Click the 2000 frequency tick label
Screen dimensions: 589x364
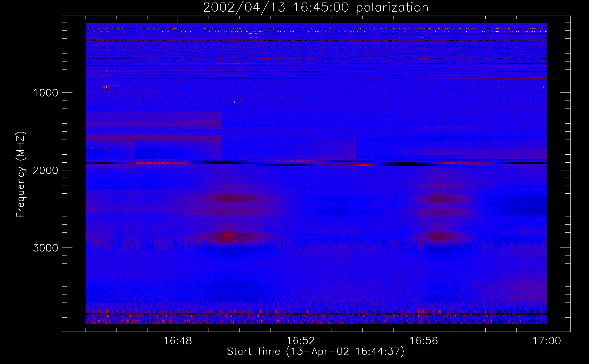46,170
